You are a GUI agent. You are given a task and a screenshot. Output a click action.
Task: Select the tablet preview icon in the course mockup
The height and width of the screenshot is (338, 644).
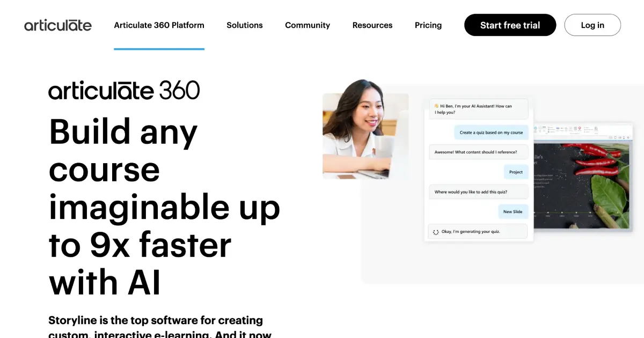[620, 137]
